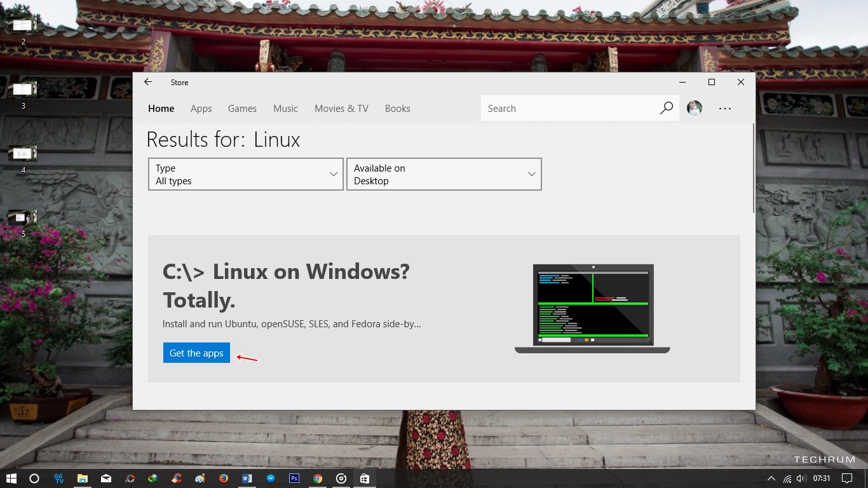Expand the Available on Desktop dropdown

[x=444, y=174]
